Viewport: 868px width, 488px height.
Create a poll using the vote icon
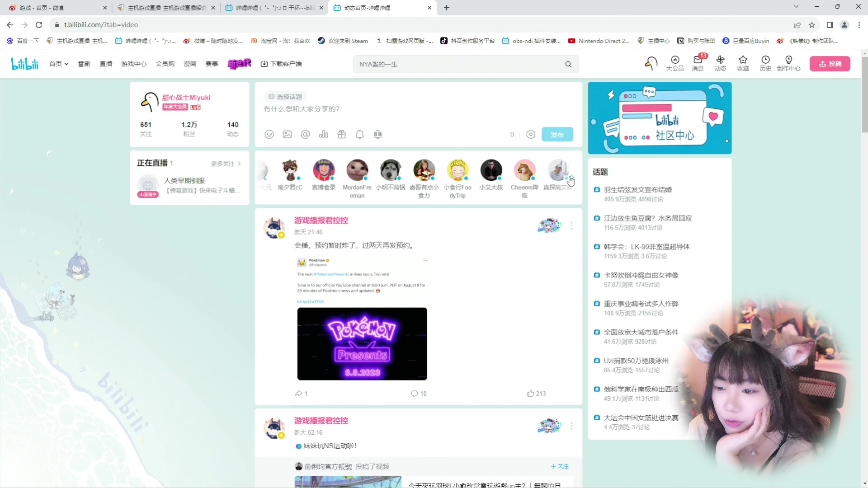click(324, 134)
